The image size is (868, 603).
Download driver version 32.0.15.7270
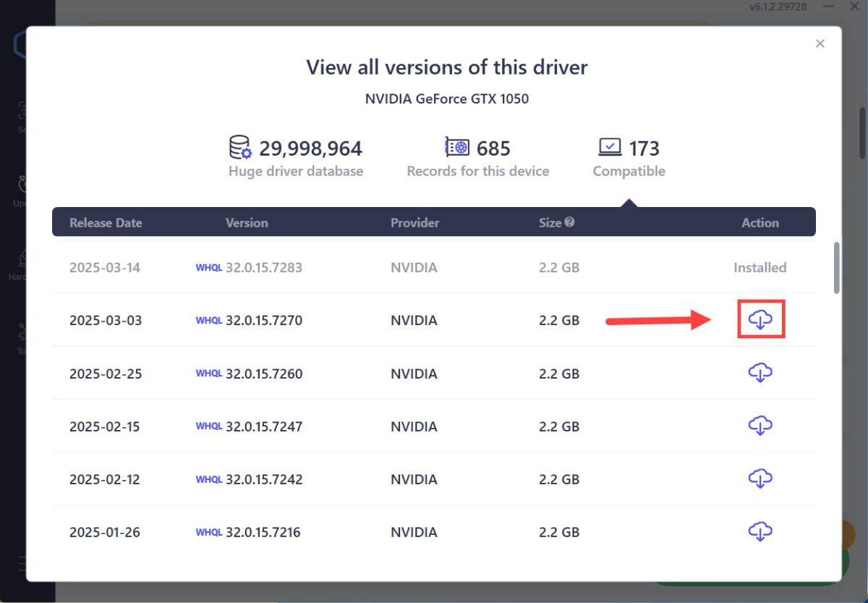tap(760, 319)
